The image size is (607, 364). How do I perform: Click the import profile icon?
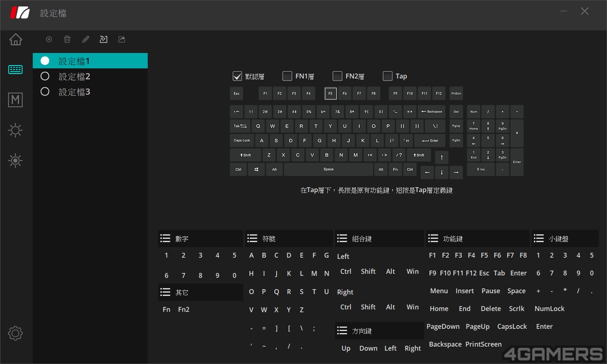coord(104,39)
